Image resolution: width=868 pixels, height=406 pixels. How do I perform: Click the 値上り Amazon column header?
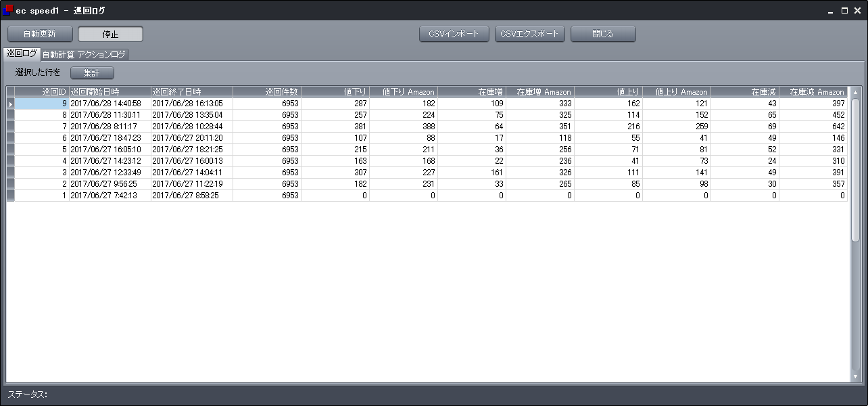click(x=676, y=91)
